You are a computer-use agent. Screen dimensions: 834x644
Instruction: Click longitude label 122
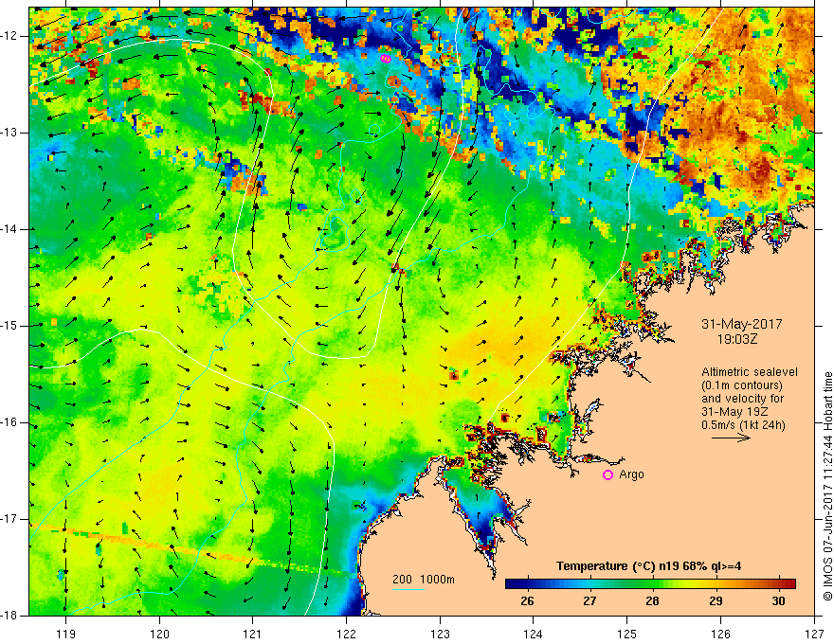[346, 634]
